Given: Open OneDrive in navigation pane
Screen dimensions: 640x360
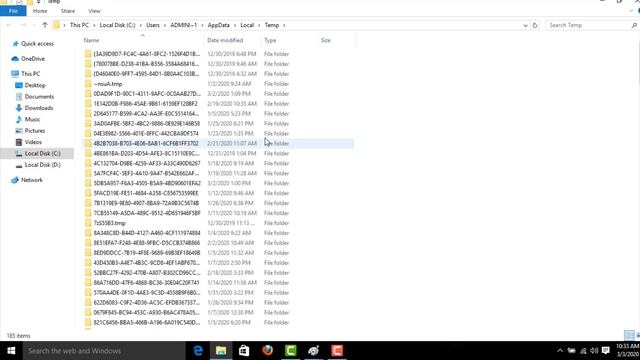Looking at the screenshot, I should tap(33, 59).
